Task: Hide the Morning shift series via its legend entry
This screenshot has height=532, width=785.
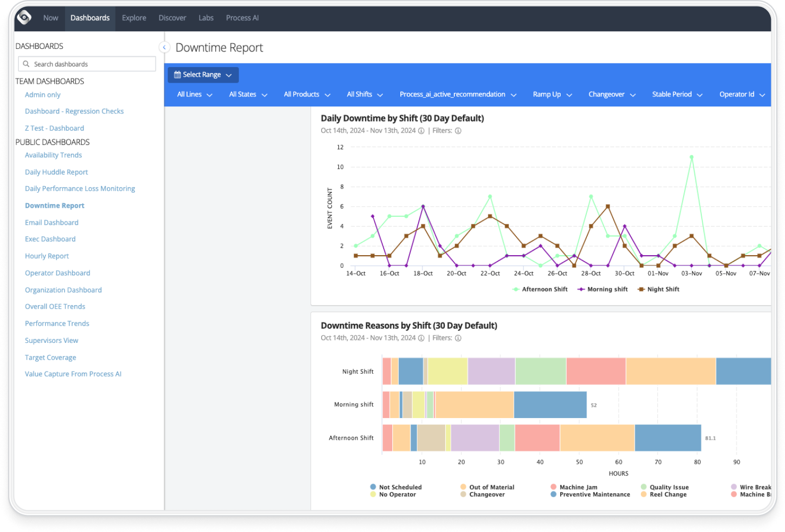Action: (602, 289)
